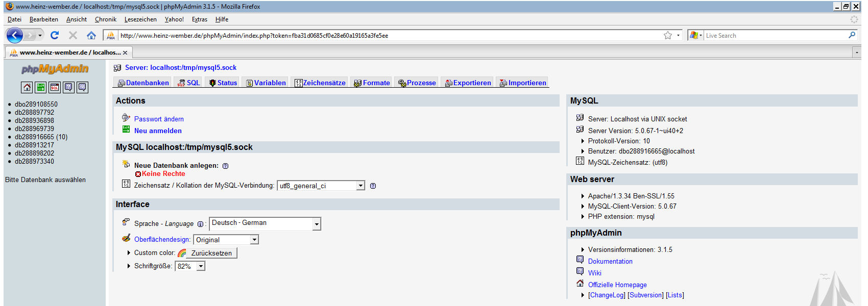
Task: Click the Server: localhost:/tmp/mysql5.sock breadcrumb link
Action: (181, 67)
